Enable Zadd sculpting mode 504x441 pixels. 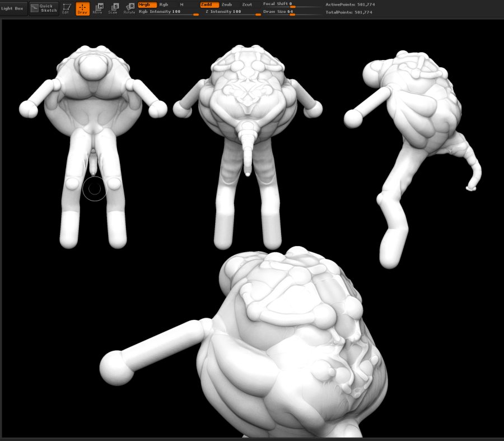(x=209, y=5)
